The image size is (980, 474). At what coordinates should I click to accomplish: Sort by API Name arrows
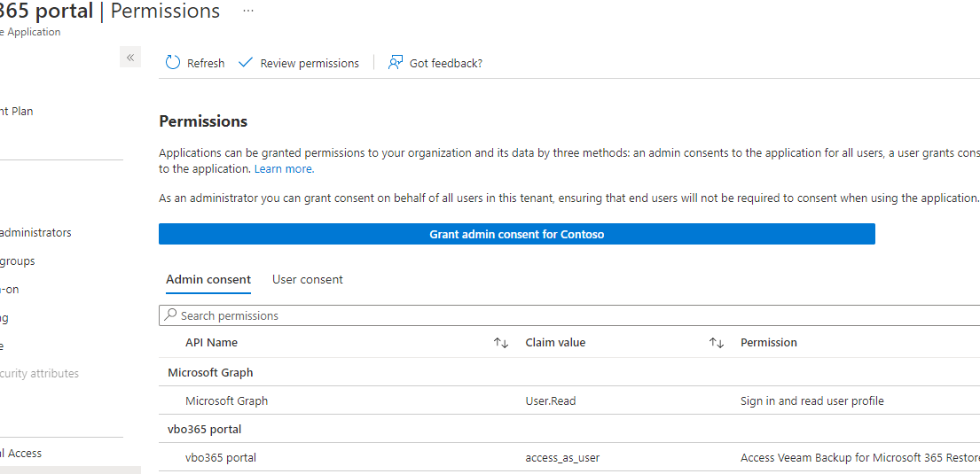click(x=500, y=343)
